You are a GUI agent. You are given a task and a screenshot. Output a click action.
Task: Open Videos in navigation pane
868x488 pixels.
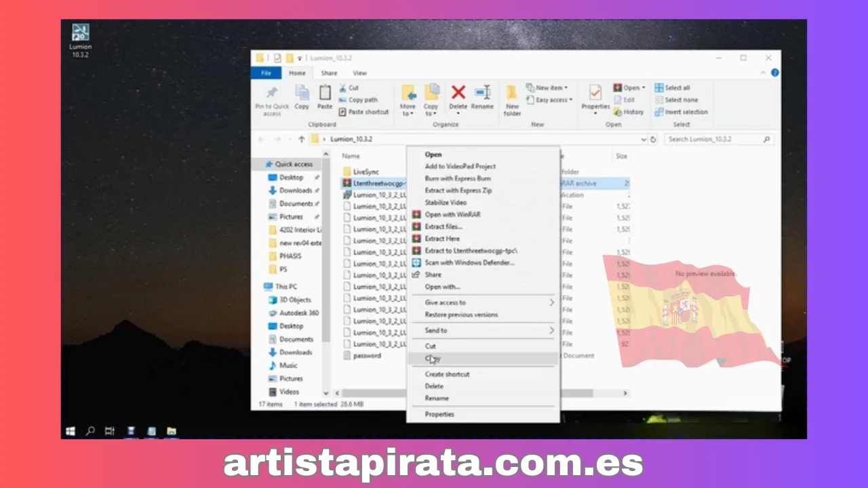[283, 392]
